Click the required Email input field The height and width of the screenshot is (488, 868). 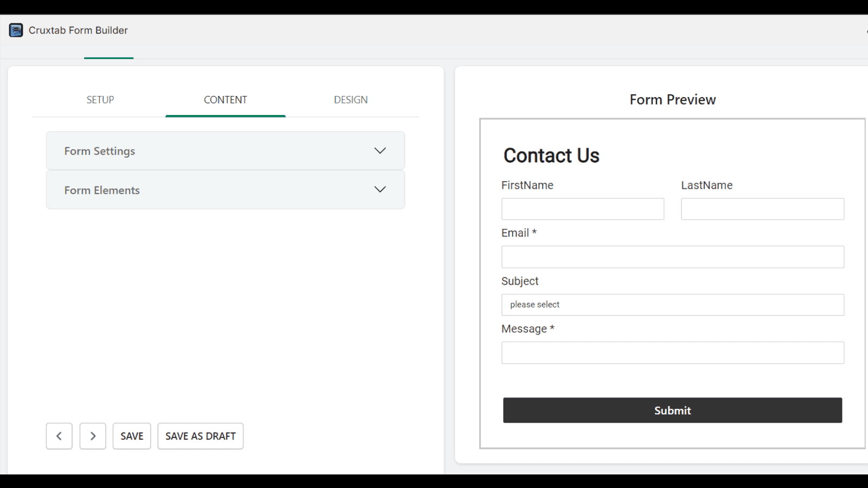(673, 256)
